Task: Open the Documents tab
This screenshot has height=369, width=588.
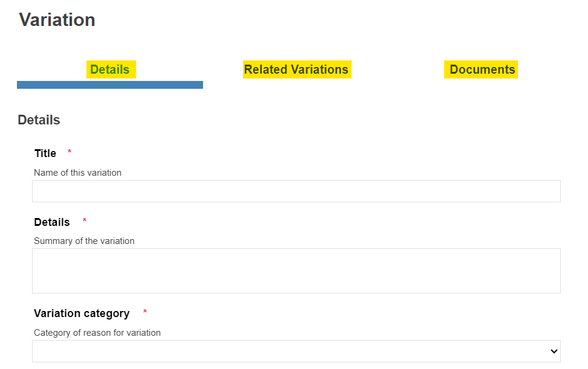Action: pos(482,69)
